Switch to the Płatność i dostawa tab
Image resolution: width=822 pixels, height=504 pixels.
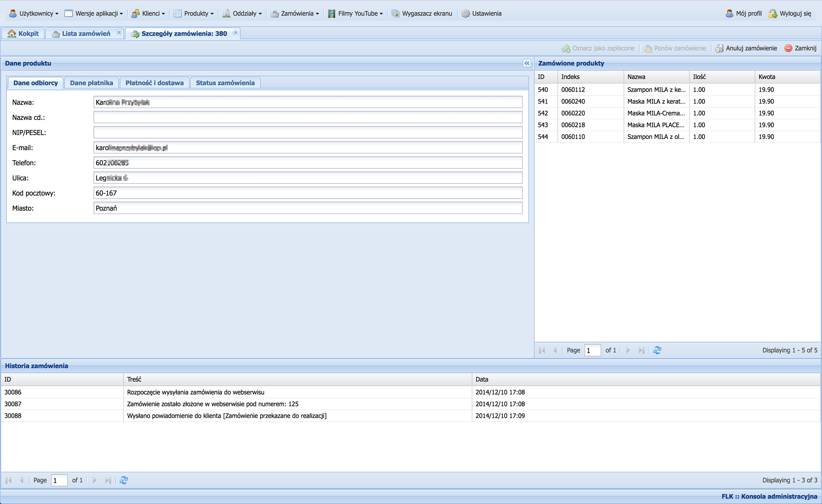coord(154,83)
